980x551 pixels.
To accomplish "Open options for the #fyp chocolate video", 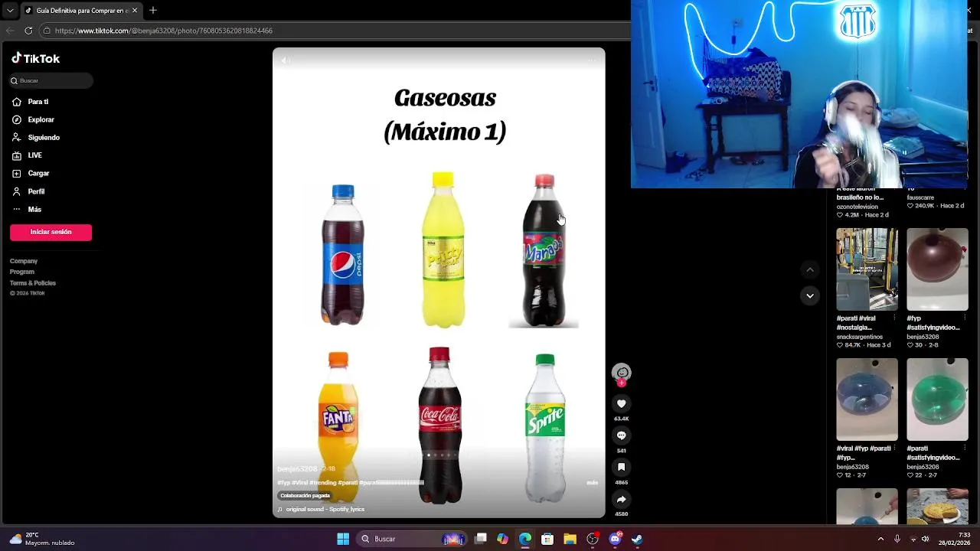I will pos(965,318).
